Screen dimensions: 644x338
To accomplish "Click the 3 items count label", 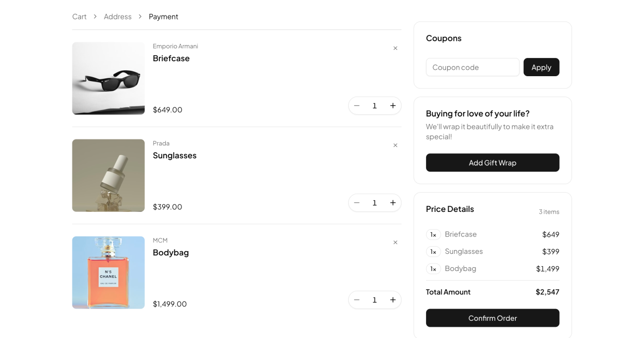I will (x=549, y=211).
